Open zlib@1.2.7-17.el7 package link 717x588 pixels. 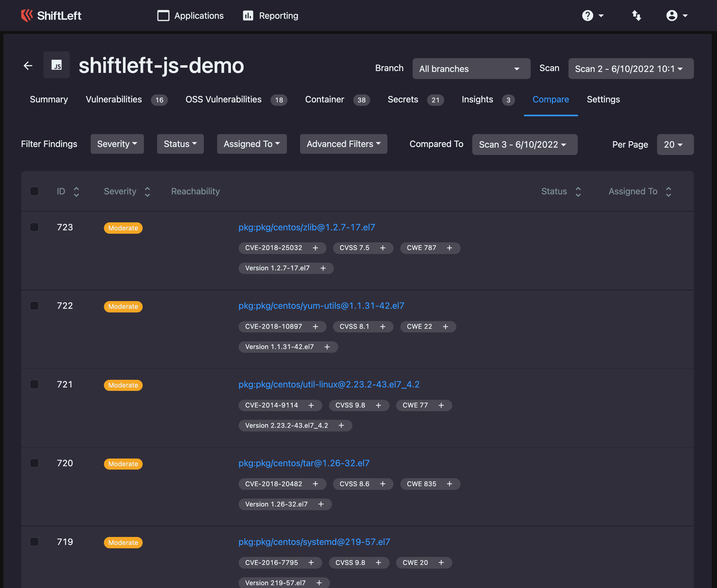tap(307, 227)
